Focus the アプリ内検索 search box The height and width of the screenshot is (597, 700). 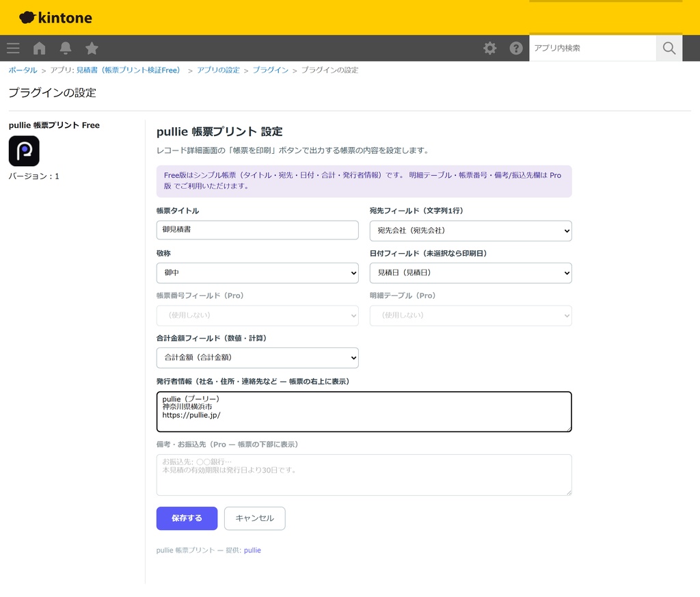click(593, 49)
